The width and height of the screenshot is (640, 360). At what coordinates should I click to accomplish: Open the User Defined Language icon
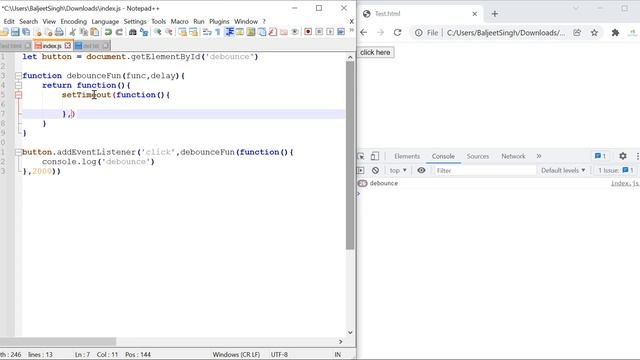coord(240,32)
